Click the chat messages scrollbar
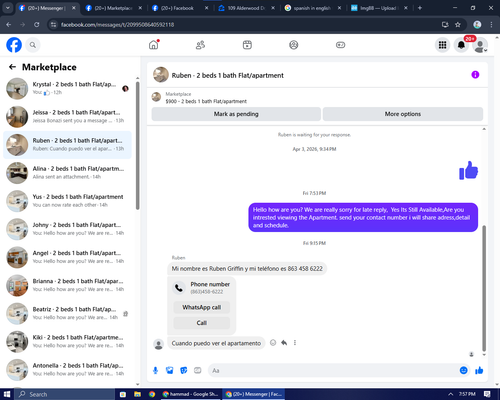 tap(484, 288)
